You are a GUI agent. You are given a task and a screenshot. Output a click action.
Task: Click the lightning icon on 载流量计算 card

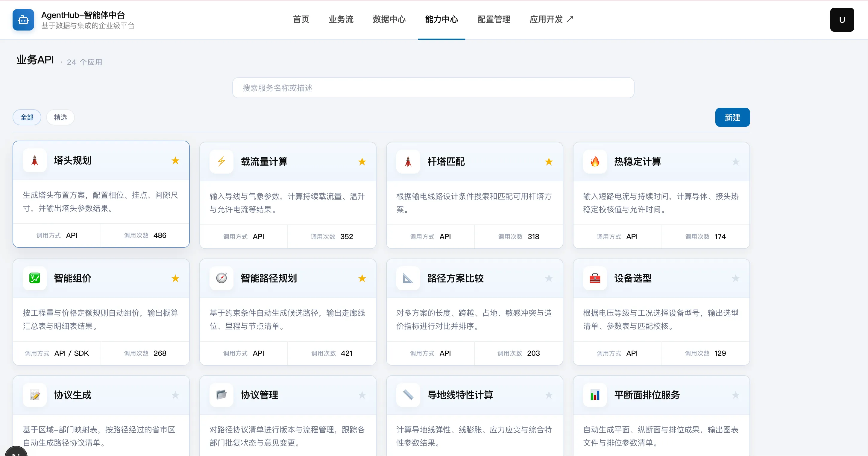point(221,162)
